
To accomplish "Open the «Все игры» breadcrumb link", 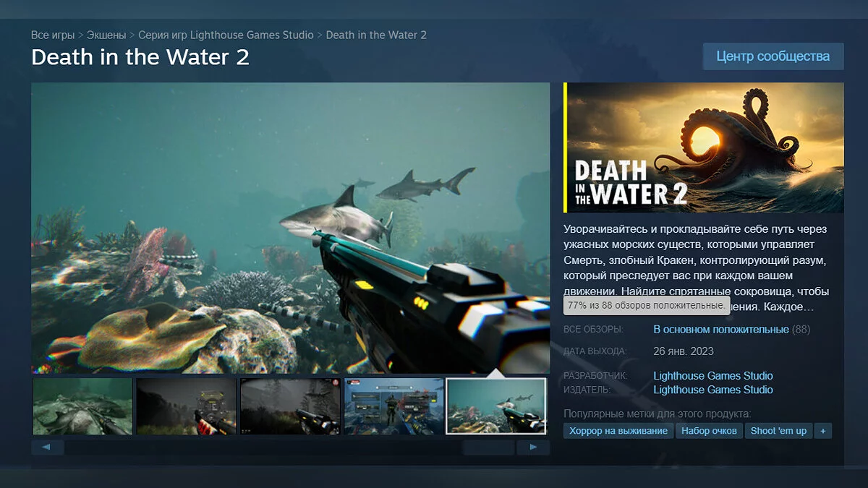I will (x=53, y=35).
